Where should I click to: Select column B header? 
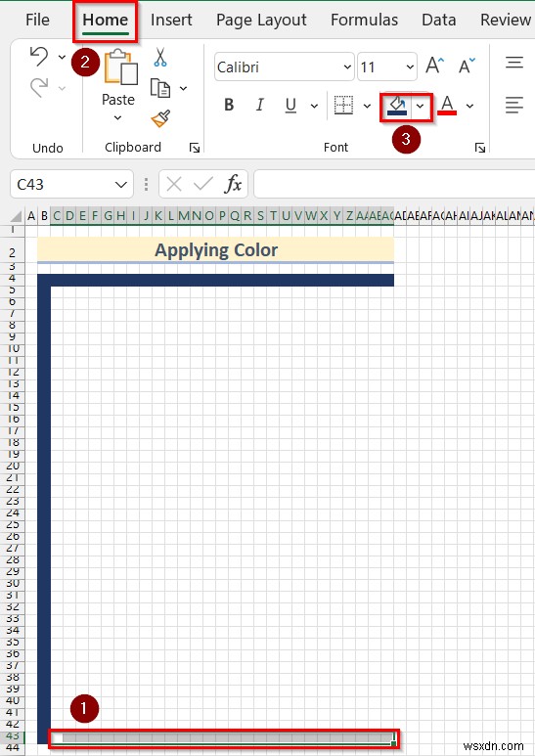pyautogui.click(x=44, y=216)
